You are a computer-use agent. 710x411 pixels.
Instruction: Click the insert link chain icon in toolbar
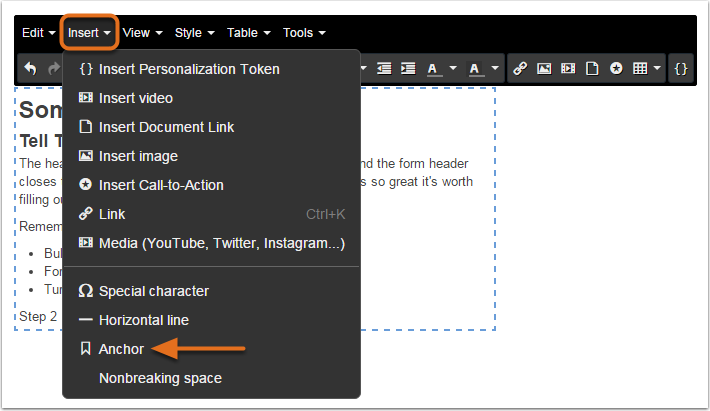520,69
